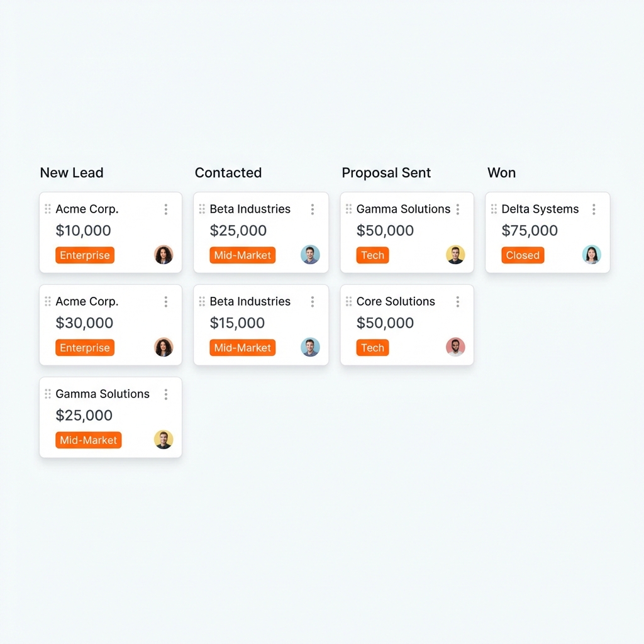
Task: Click the Mid-Market label on Gamma Solutions $25,000
Action: click(x=88, y=440)
